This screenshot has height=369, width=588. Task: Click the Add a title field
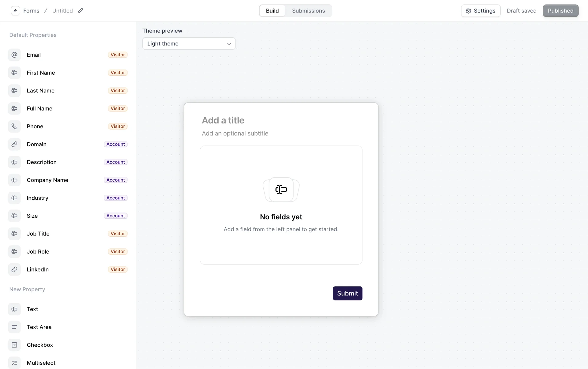pos(223,120)
